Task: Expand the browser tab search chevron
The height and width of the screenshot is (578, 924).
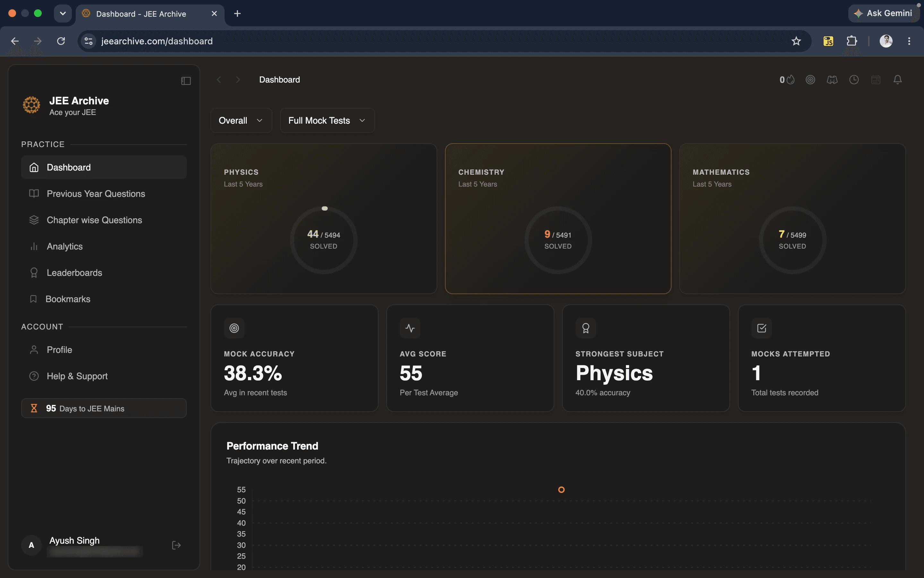Action: 63,13
